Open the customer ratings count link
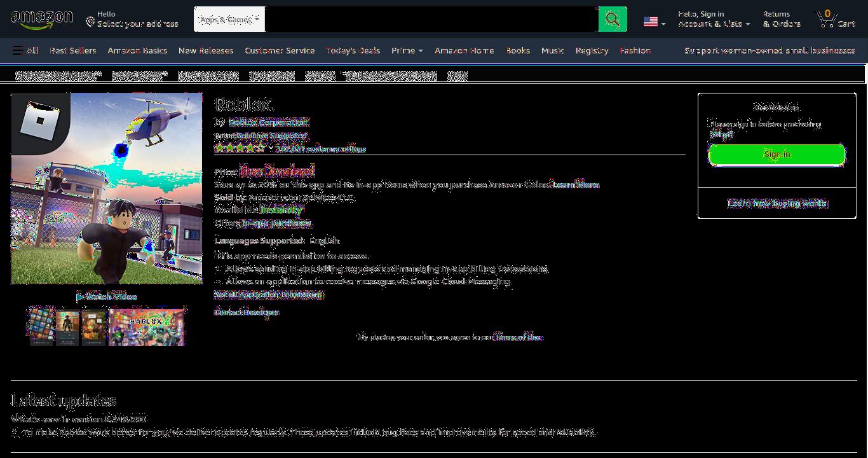Image resolution: width=868 pixels, height=458 pixels. [x=322, y=149]
